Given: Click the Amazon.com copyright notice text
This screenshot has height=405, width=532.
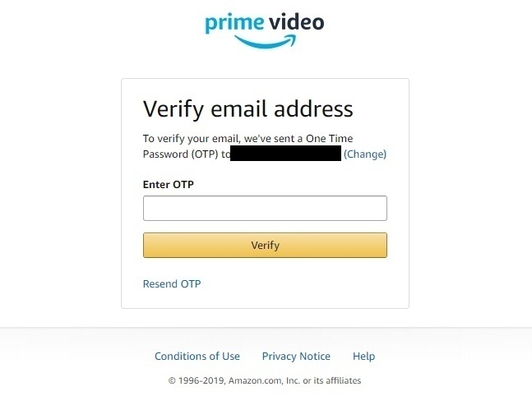Looking at the screenshot, I should point(265,380).
